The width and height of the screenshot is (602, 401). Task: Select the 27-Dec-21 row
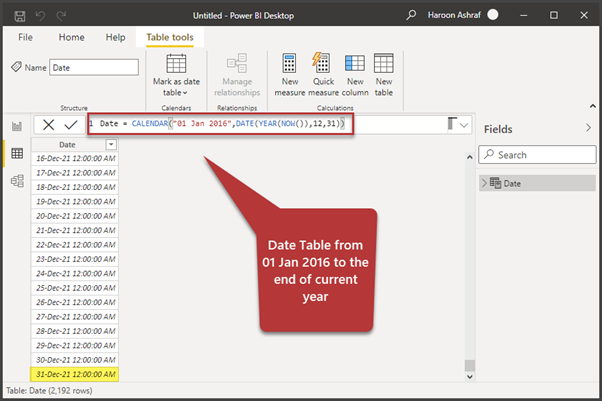(75, 316)
